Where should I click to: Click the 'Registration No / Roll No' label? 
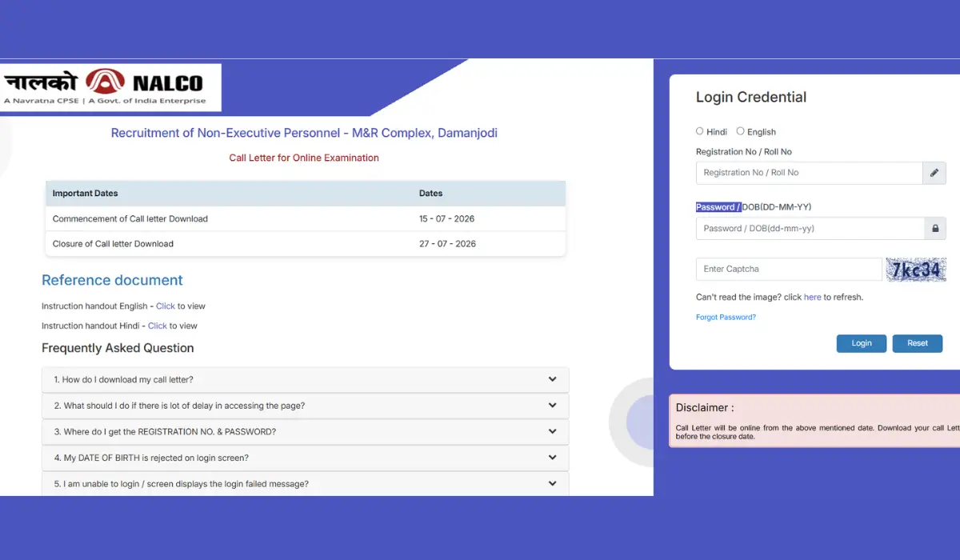point(744,152)
